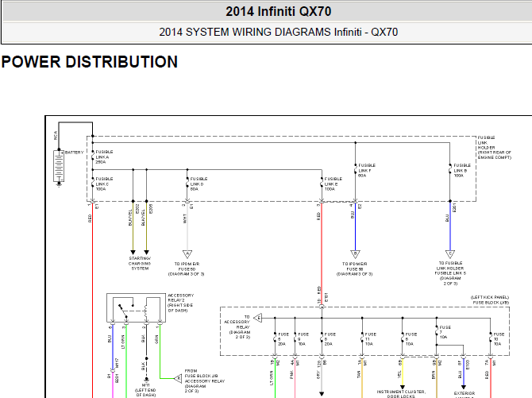Click the 'PNK' wire label under Fuse 9
Viewport: 532px width, 398px height.
[x=291, y=375]
